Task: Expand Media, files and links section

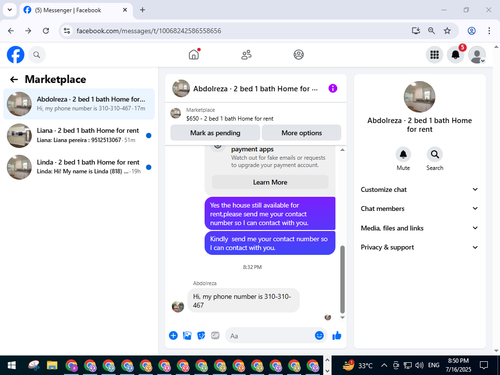Action: [419, 228]
